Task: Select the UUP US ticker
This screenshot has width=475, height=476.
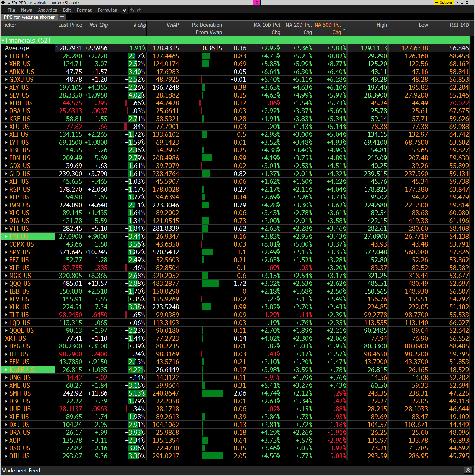Action: point(20,409)
